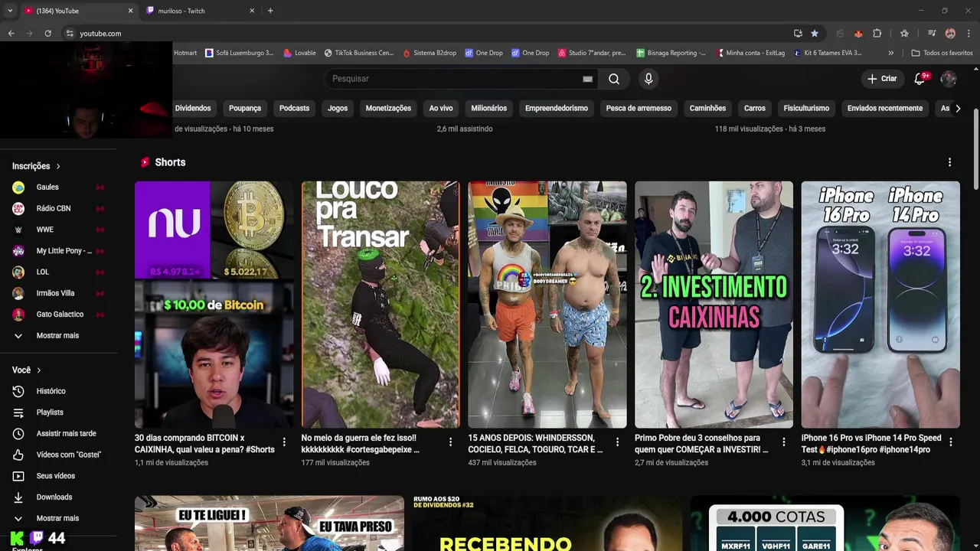Screen dimensions: 980x551
Task: Open Sistema B2drop bookmark
Action: [430, 53]
